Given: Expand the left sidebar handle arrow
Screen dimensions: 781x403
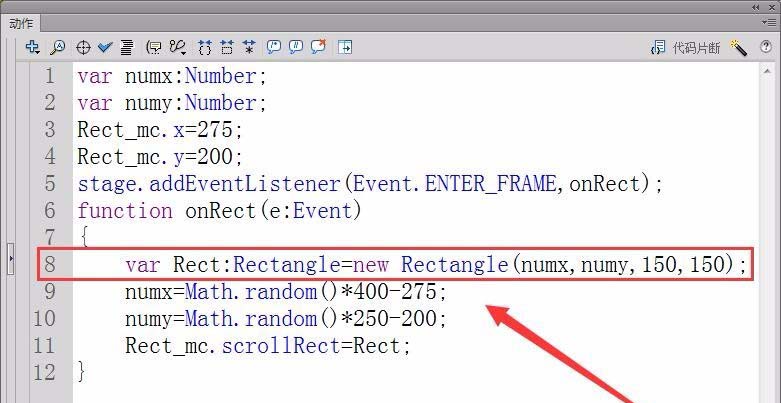Looking at the screenshot, I should coord(11,259).
